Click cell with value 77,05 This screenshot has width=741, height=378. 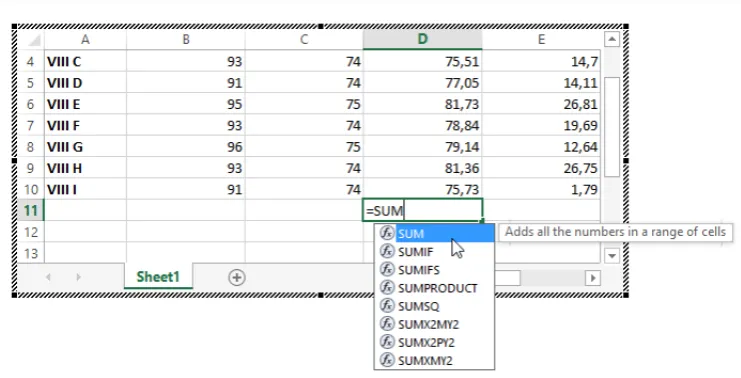422,83
